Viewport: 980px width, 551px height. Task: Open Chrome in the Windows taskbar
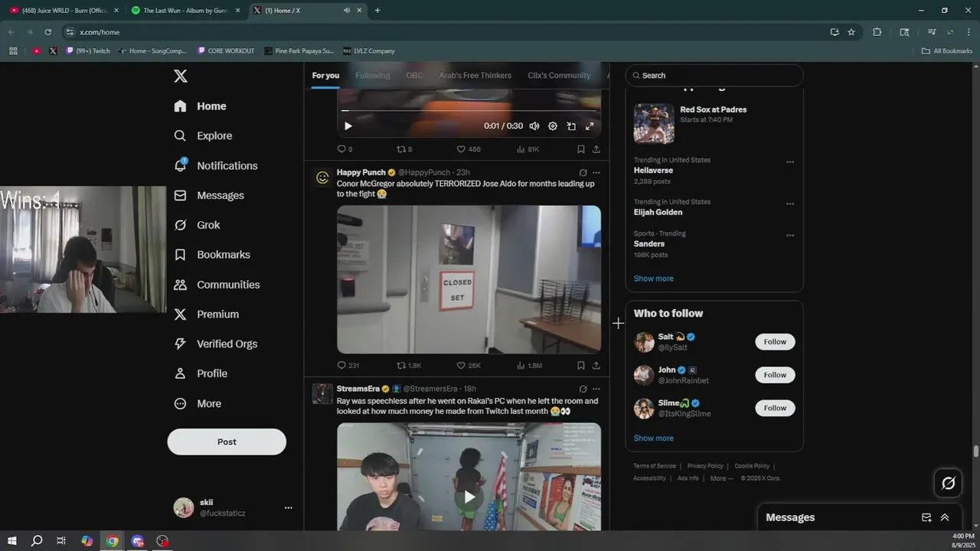coord(113,541)
